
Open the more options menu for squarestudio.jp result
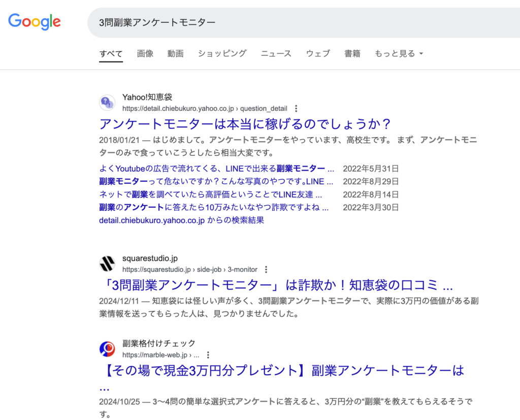pos(266,269)
